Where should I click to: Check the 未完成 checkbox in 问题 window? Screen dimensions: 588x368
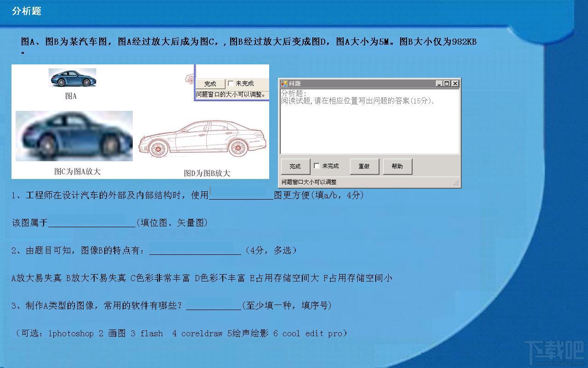click(317, 166)
